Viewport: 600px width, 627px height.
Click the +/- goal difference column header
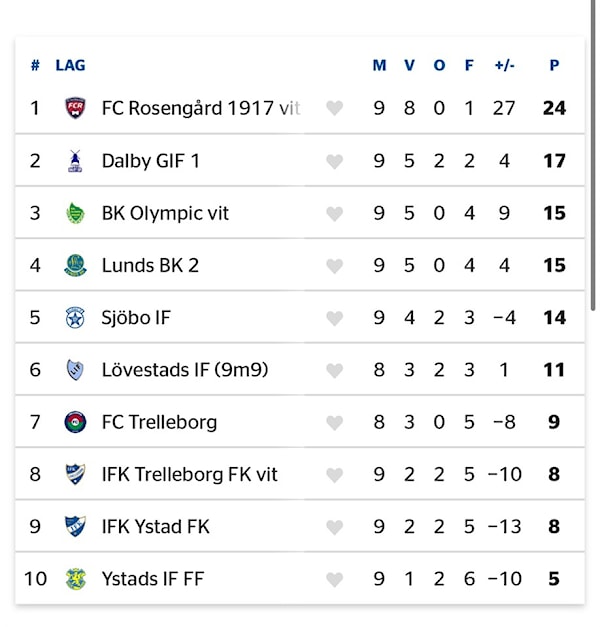(x=504, y=66)
